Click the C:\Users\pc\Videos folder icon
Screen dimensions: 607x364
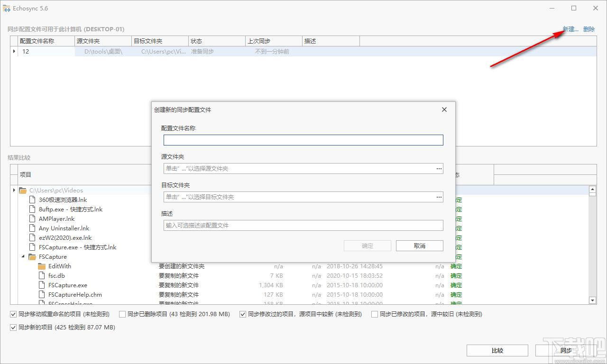coord(23,190)
